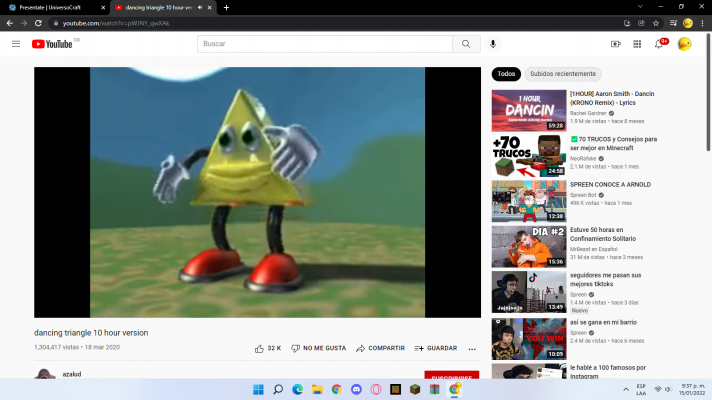Image resolution: width=712 pixels, height=400 pixels.
Task: Click the COMPARTIR share button
Action: click(x=380, y=348)
